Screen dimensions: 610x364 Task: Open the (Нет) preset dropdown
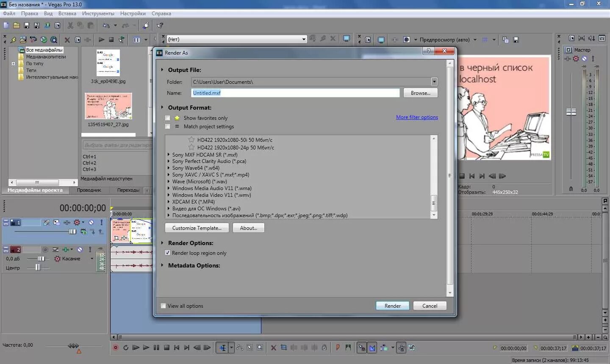304,39
